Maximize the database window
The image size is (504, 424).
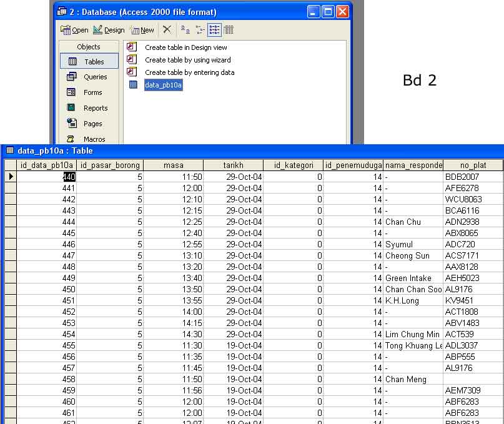328,12
